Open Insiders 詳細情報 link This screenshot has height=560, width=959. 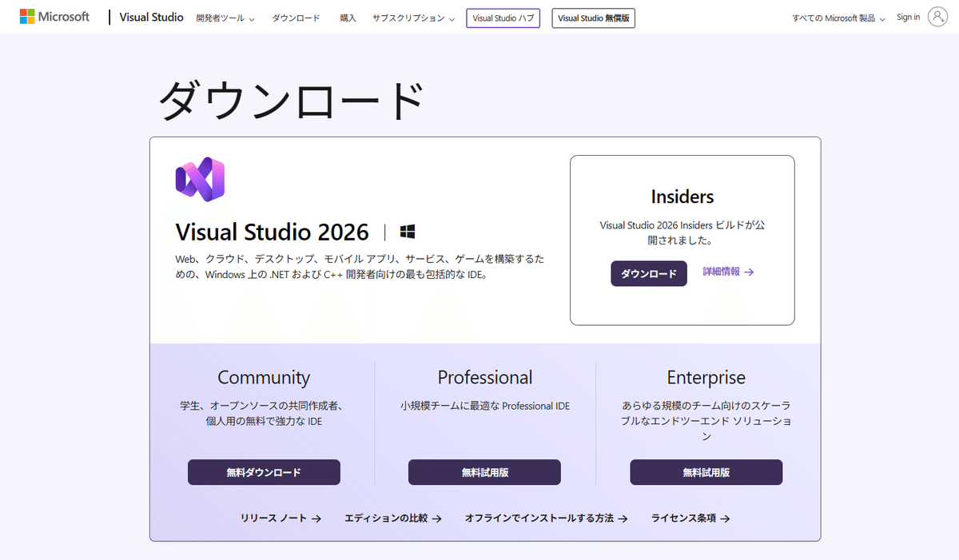coord(728,272)
